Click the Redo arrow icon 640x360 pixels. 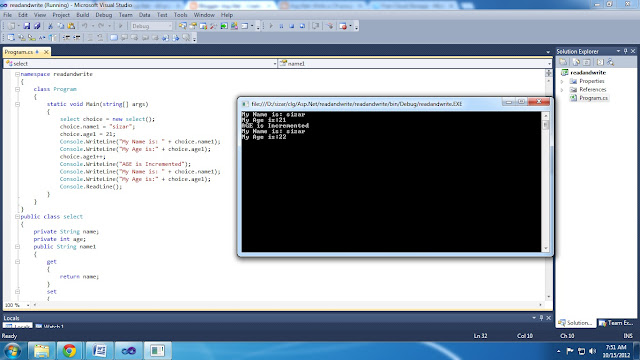101,26
